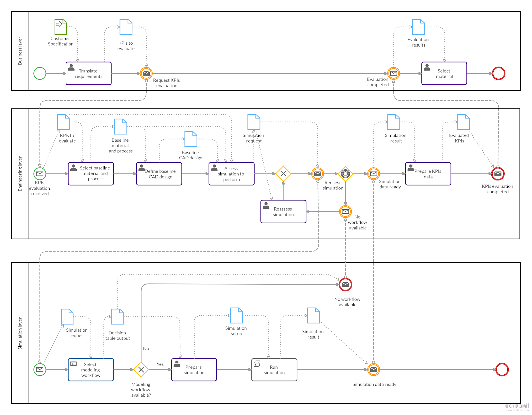The width and height of the screenshot is (532, 415).
Task: Select Engineering layer Simulation request document icon
Action: pos(254,122)
